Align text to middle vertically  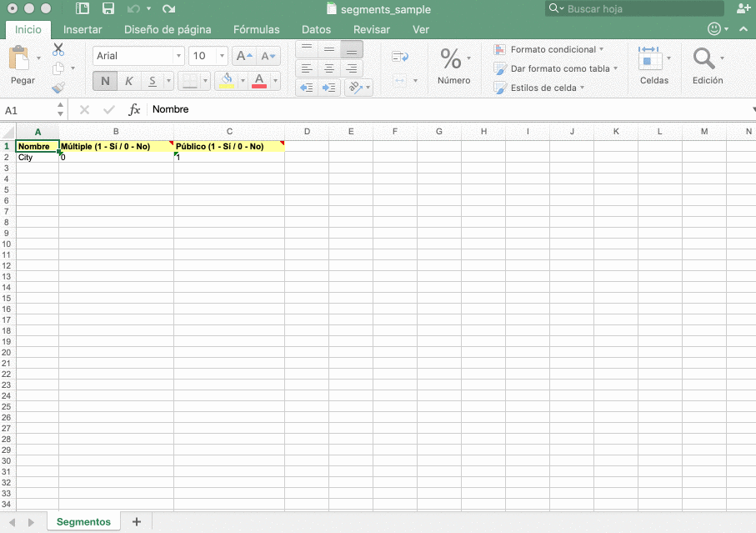[329, 49]
